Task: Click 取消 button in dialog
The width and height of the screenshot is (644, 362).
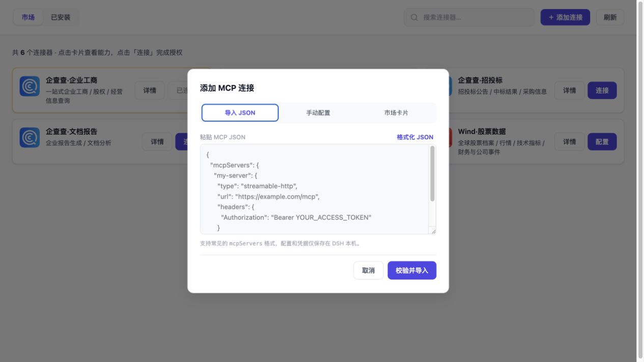Action: pos(369,270)
